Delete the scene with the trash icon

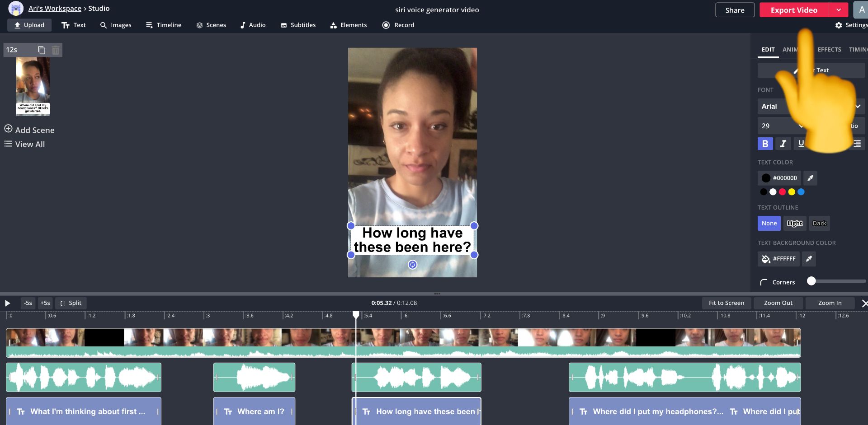click(56, 50)
